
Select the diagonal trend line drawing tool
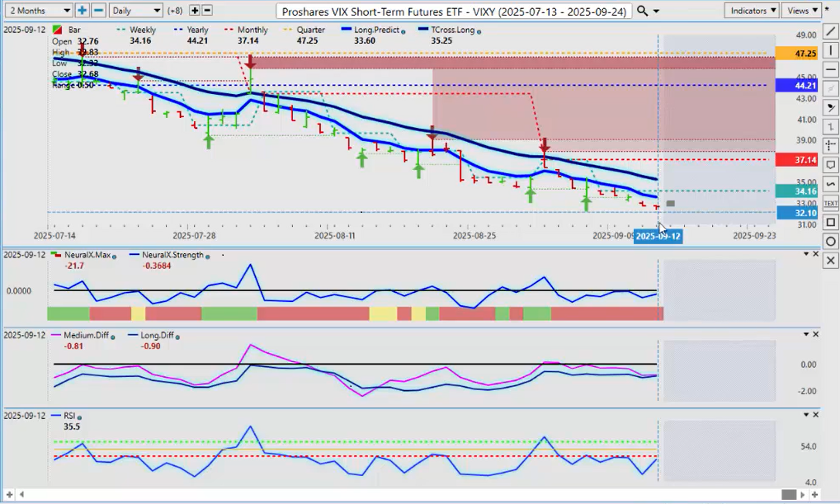(x=830, y=32)
